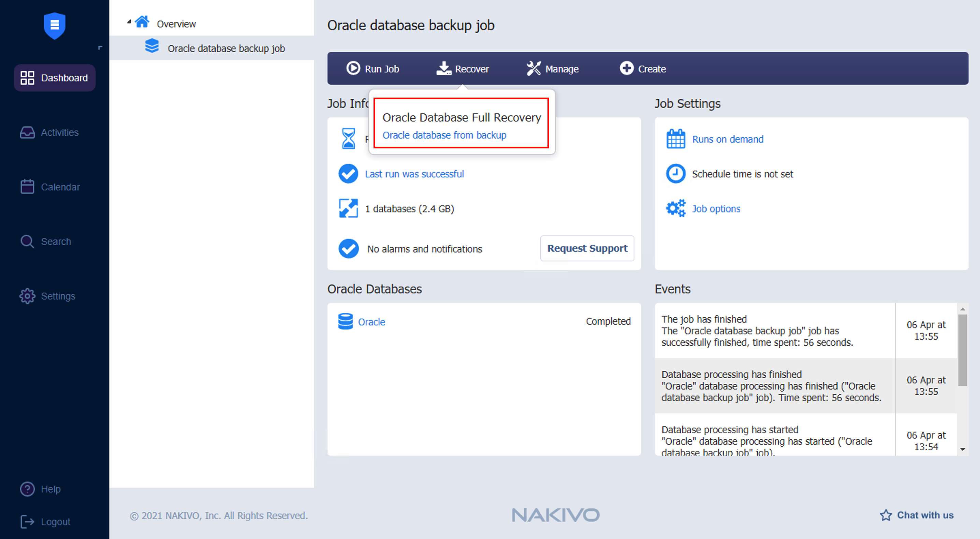Click the Overview home icon
Screen dimensions: 980x539
coord(142,22)
